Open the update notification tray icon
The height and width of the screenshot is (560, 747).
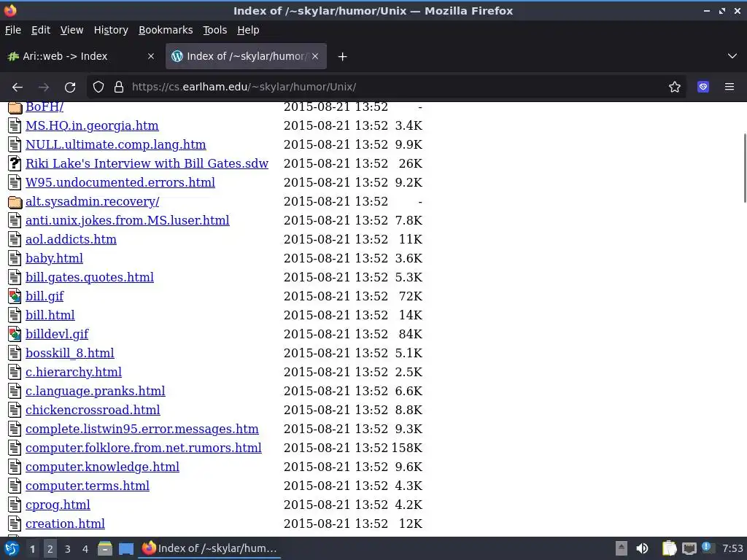pyautogui.click(x=708, y=548)
